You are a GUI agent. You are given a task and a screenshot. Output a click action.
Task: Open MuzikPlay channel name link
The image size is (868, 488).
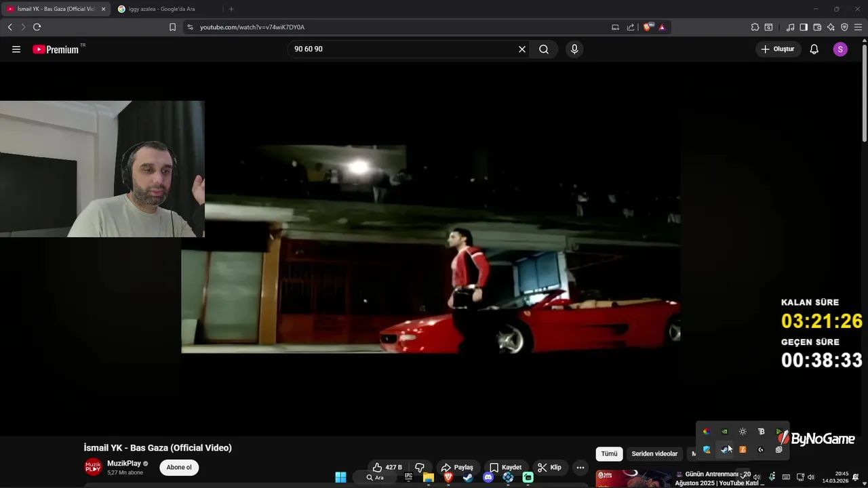click(x=124, y=464)
